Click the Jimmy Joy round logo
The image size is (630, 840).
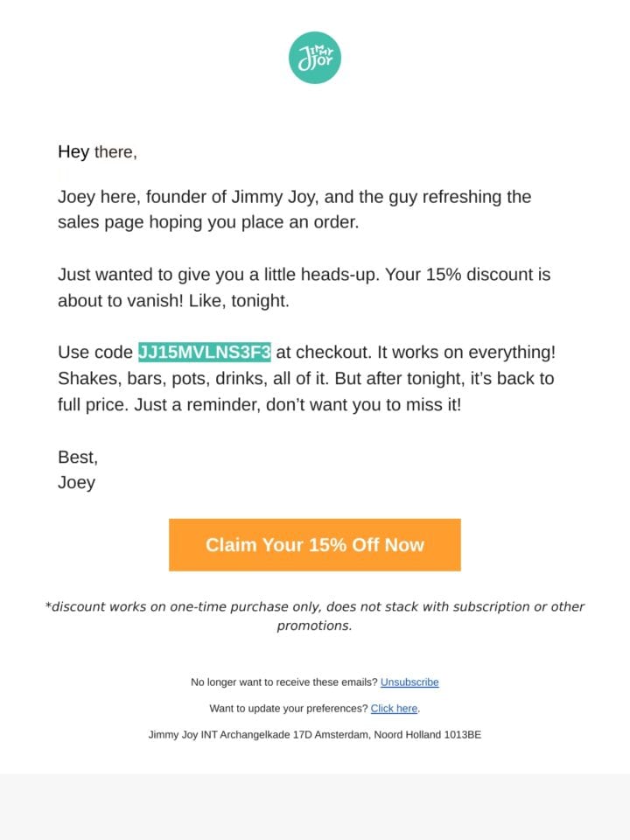point(314,58)
